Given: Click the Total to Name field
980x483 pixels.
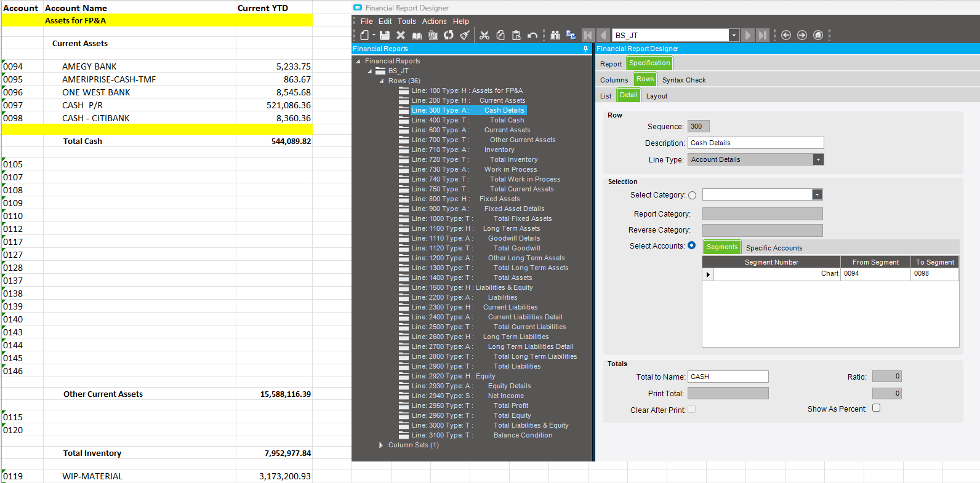Looking at the screenshot, I should (728, 377).
